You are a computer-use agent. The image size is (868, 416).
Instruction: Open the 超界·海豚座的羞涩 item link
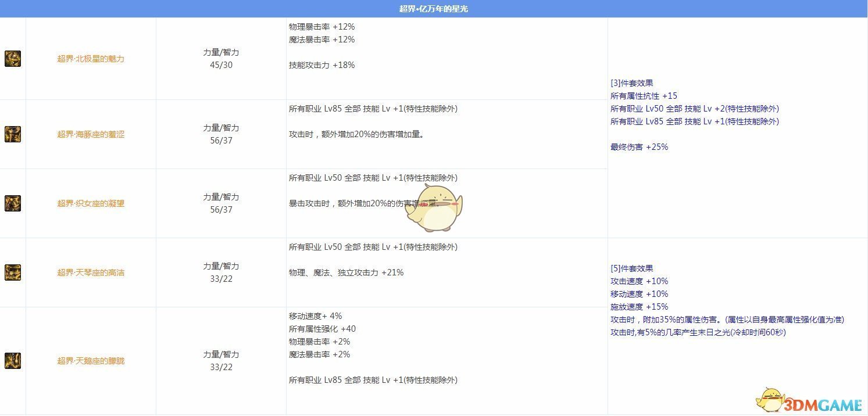coord(90,134)
